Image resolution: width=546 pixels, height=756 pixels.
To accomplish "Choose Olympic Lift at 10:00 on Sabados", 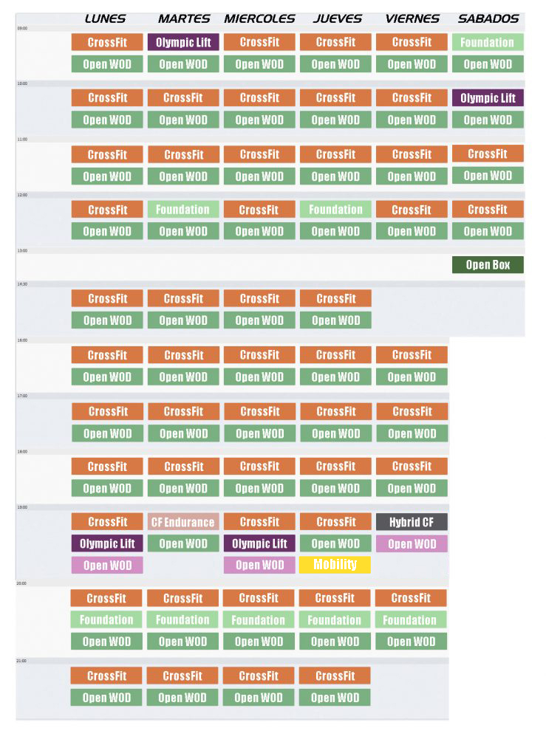I will (x=488, y=98).
